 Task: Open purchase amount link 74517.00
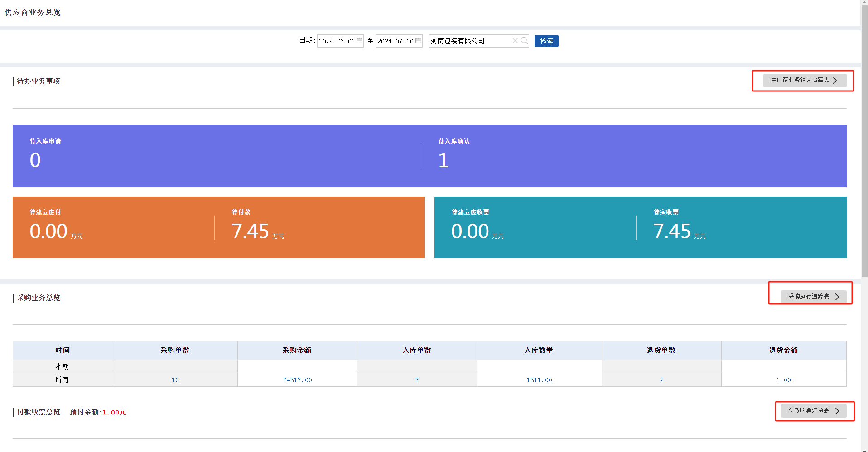(x=298, y=380)
